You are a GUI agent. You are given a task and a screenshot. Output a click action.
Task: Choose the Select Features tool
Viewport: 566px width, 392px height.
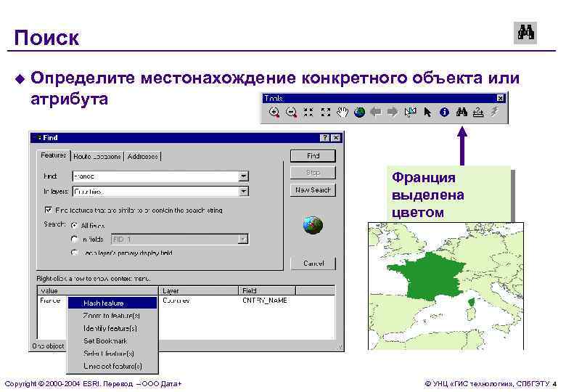[410, 113]
